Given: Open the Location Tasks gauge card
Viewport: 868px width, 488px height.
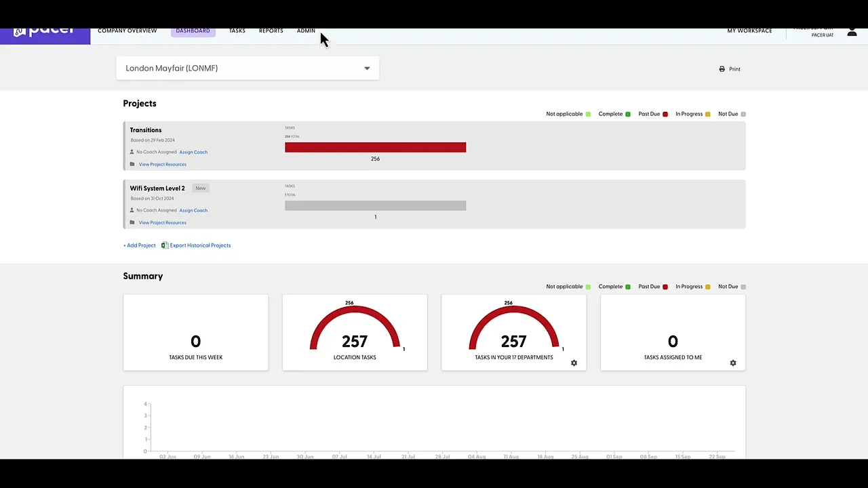Looking at the screenshot, I should (x=355, y=332).
